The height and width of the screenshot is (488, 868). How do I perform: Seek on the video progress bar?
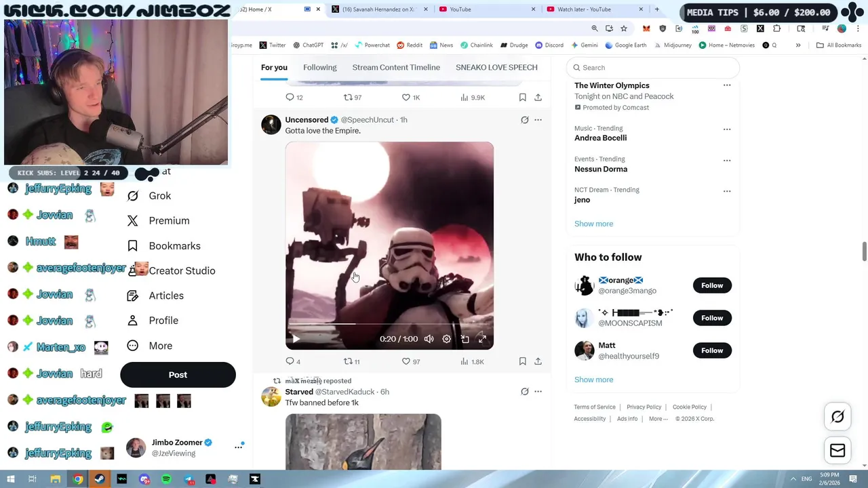click(389, 325)
